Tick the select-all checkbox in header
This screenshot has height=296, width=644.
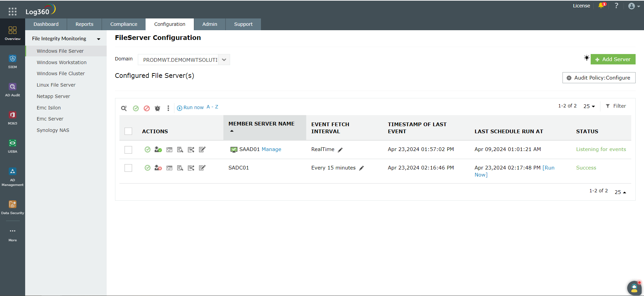click(128, 131)
